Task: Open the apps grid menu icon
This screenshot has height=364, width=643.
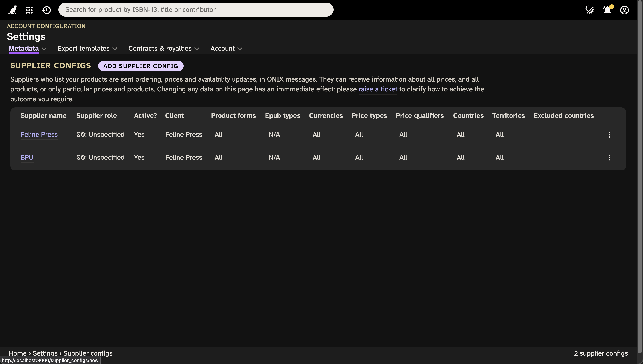Action: point(29,10)
